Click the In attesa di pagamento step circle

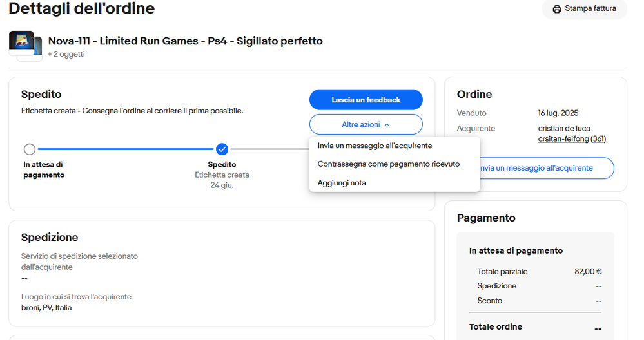point(30,149)
